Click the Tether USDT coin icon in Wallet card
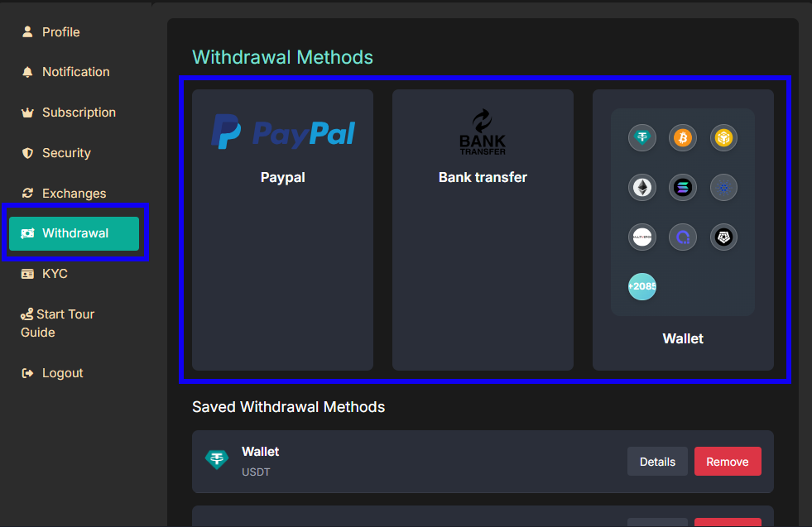 tap(641, 137)
